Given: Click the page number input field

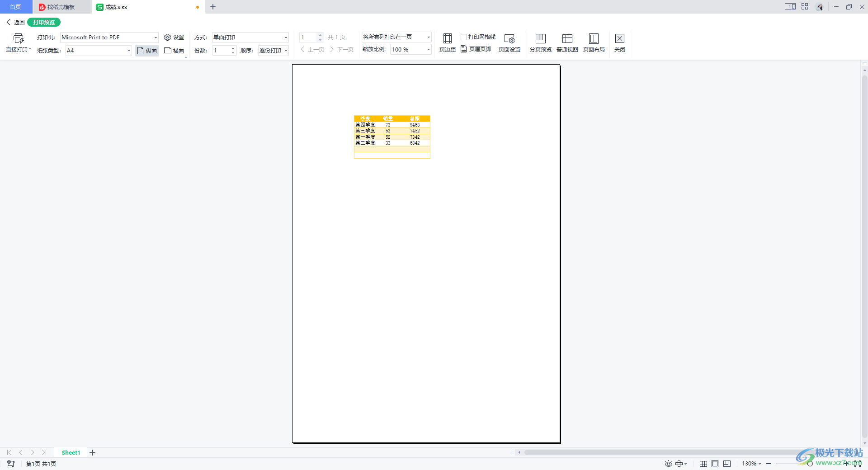Looking at the screenshot, I should point(309,38).
